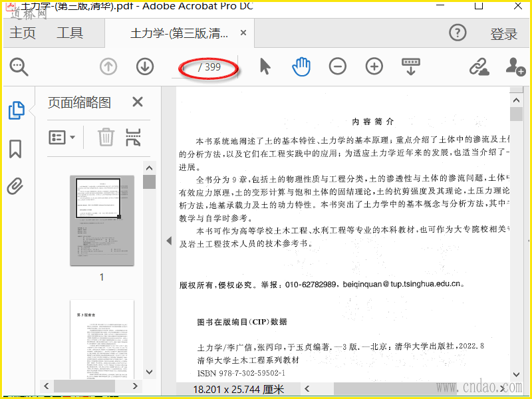Share a link to the file
Screen dimensions: 532x399
(x=479, y=66)
